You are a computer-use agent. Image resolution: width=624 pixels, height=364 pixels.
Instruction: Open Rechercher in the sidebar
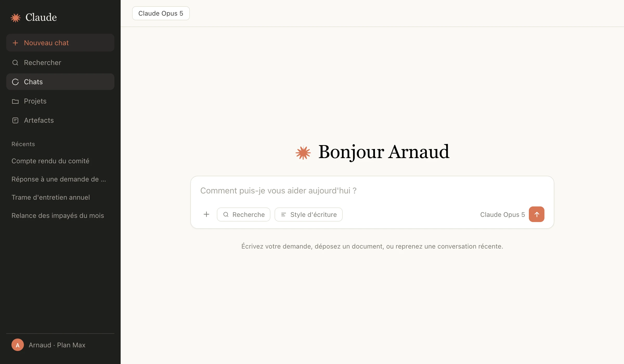pos(60,63)
